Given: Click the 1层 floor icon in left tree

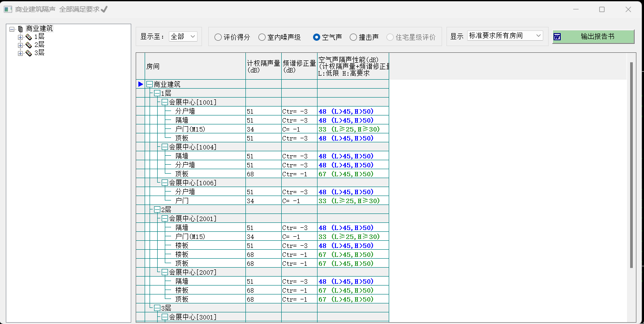Looking at the screenshot, I should 29,37.
